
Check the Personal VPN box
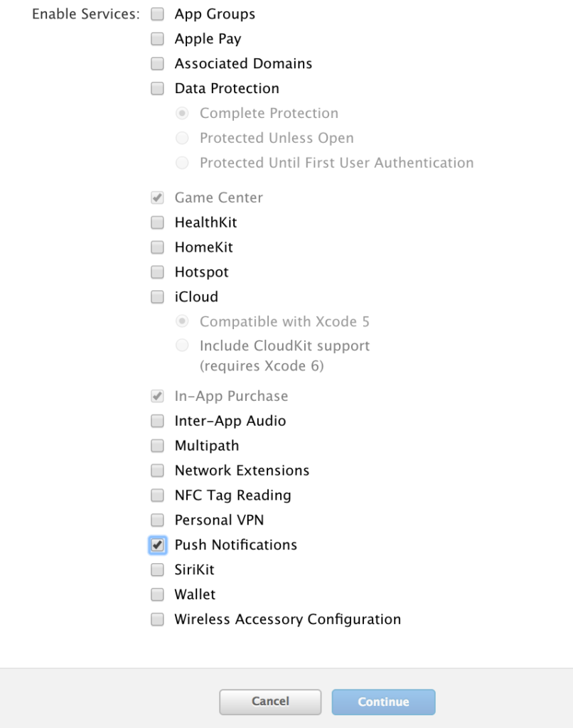pyautogui.click(x=157, y=520)
